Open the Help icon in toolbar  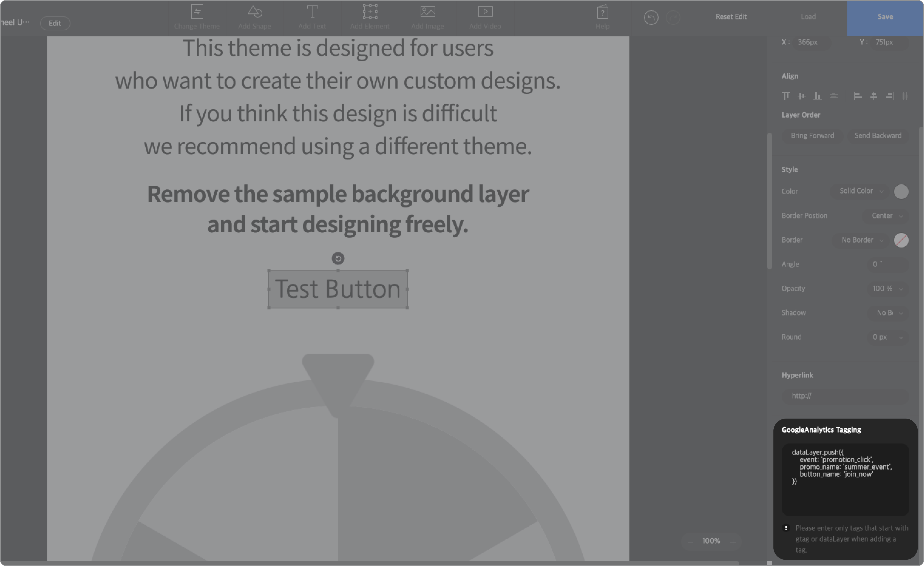point(602,17)
